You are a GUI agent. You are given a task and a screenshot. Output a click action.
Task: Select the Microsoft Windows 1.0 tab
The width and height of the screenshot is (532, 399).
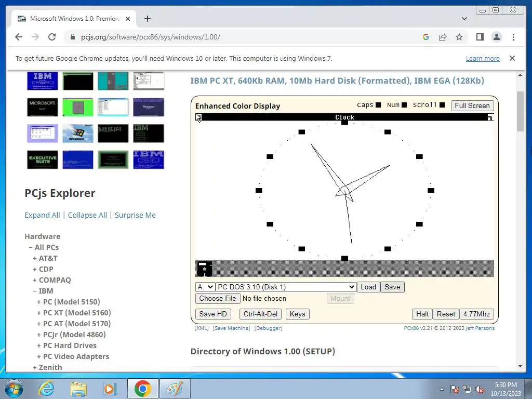(74, 19)
